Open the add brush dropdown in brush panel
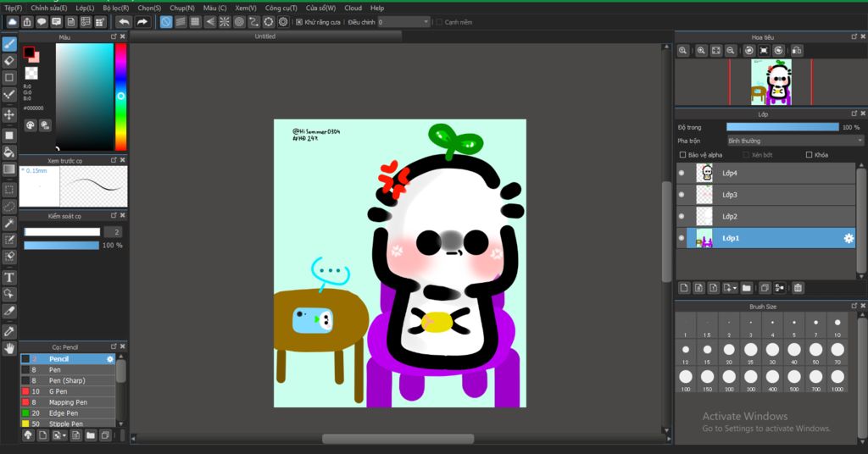The image size is (868, 454). coord(58,435)
